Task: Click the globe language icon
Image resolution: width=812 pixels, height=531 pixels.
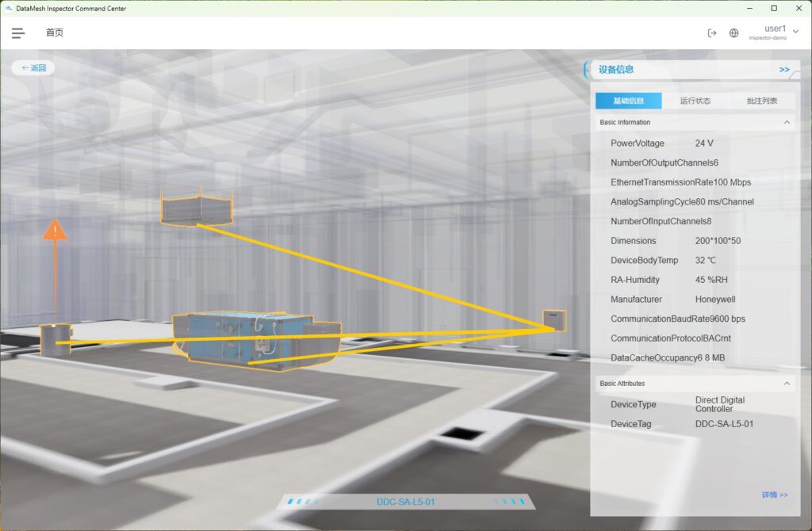Action: (733, 33)
